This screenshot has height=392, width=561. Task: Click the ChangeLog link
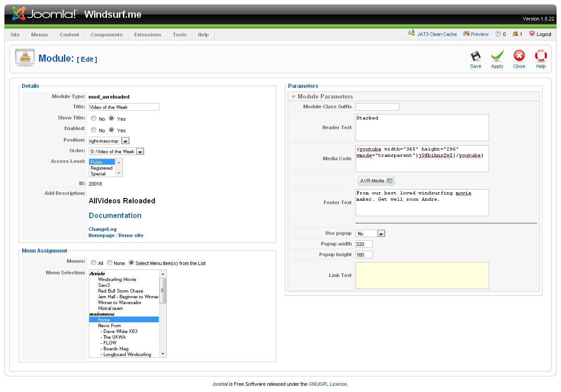coord(102,229)
